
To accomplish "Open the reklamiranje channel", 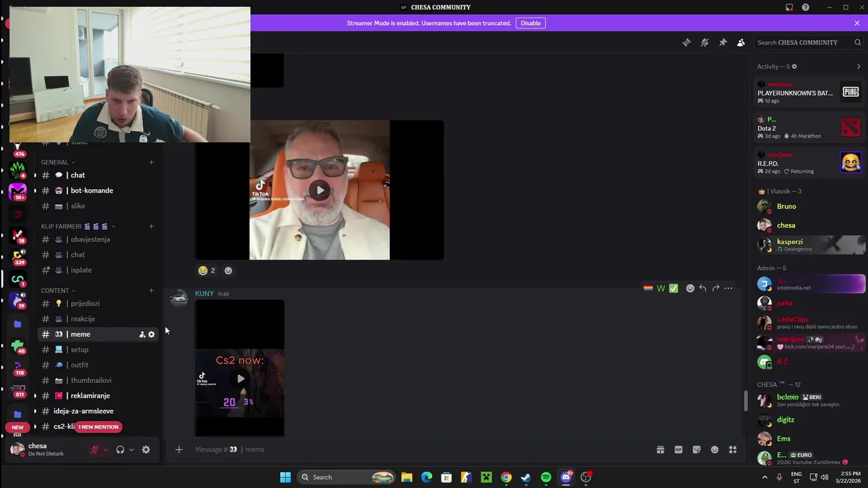I will pos(98,396).
